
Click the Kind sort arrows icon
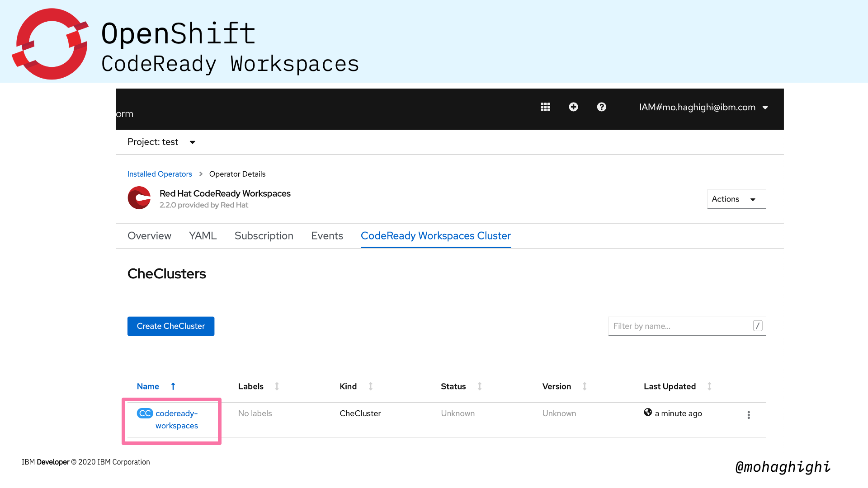click(x=371, y=386)
